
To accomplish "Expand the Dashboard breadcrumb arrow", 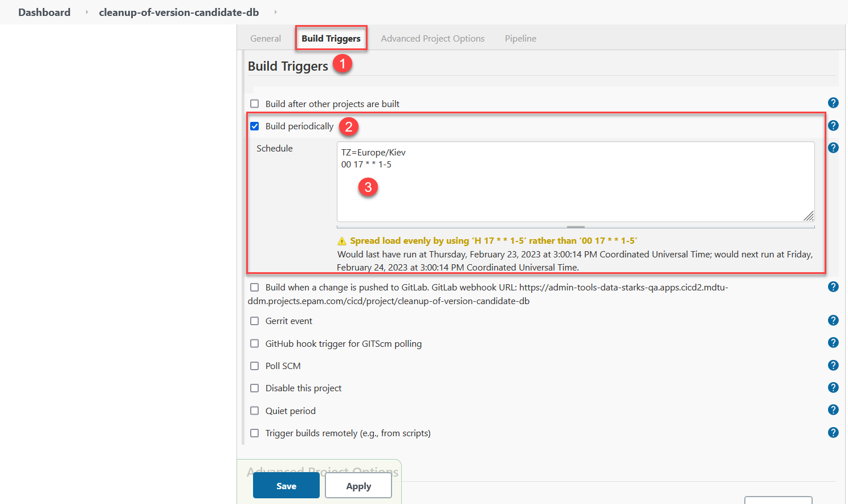I will tap(87, 12).
